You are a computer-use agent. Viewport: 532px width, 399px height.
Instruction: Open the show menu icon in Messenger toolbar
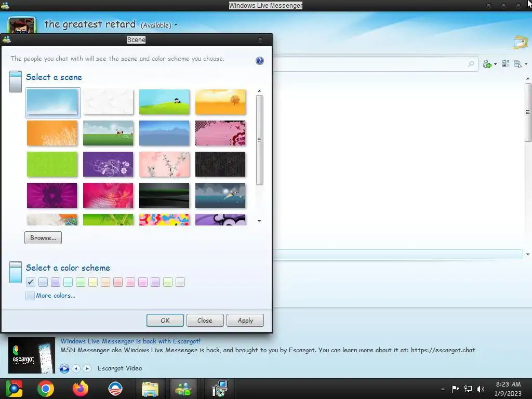[518, 64]
